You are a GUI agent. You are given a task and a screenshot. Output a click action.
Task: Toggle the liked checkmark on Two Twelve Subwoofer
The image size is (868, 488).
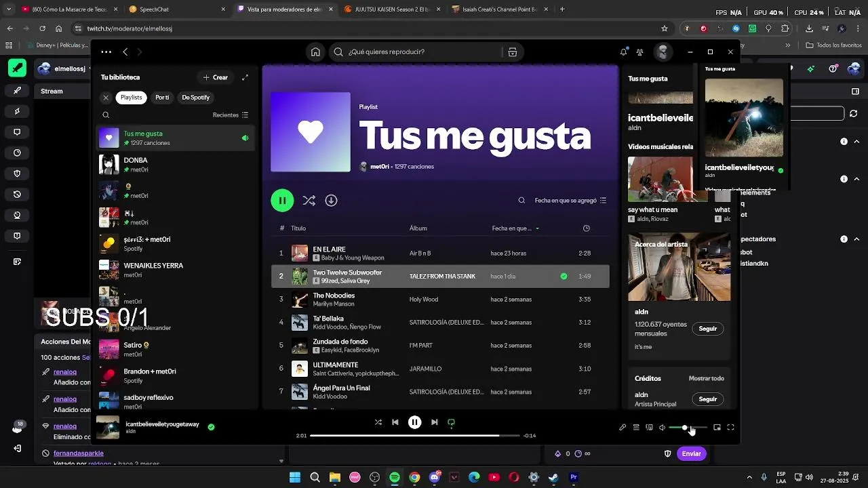tap(564, 277)
